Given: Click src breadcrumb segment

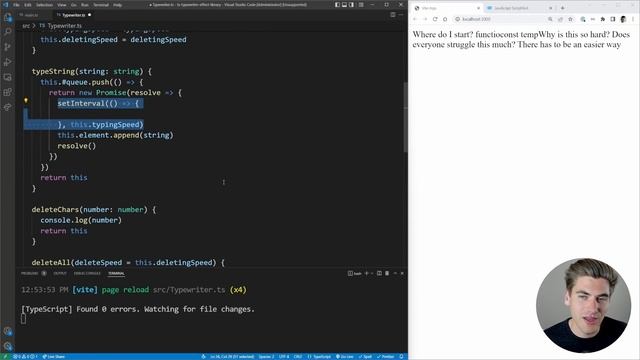Looking at the screenshot, I should [x=26, y=26].
